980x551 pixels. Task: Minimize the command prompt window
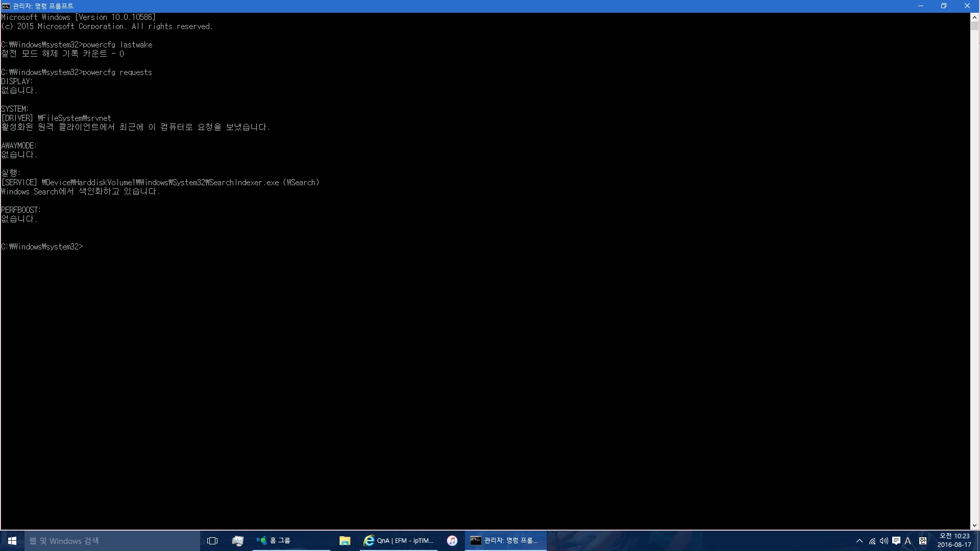[x=921, y=6]
